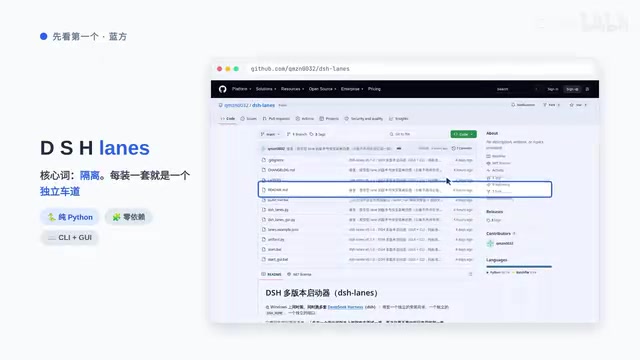The height and width of the screenshot is (360, 640).
Task: Click the Languages color bar
Action: 519,267
